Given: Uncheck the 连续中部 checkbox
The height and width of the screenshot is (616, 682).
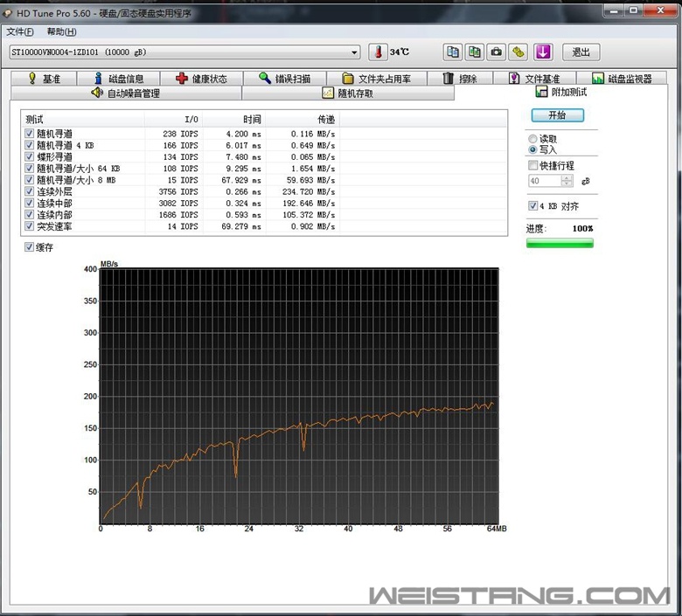Looking at the screenshot, I should point(29,203).
